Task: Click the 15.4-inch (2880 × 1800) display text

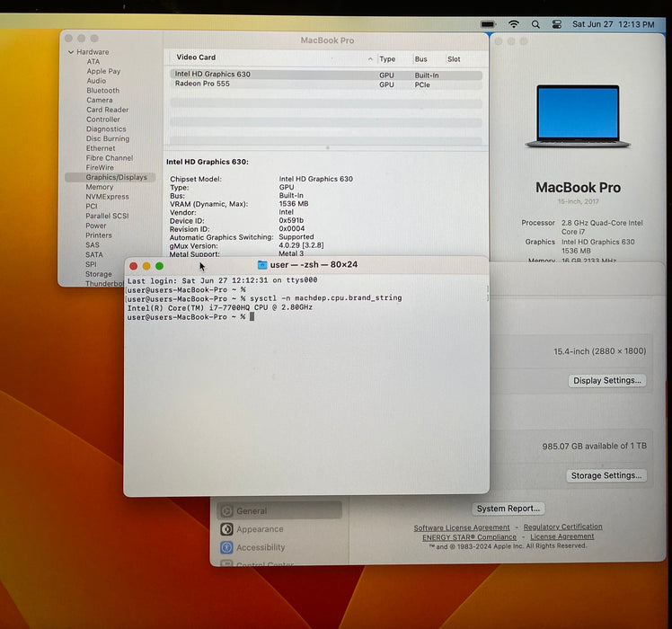Action: (x=599, y=351)
